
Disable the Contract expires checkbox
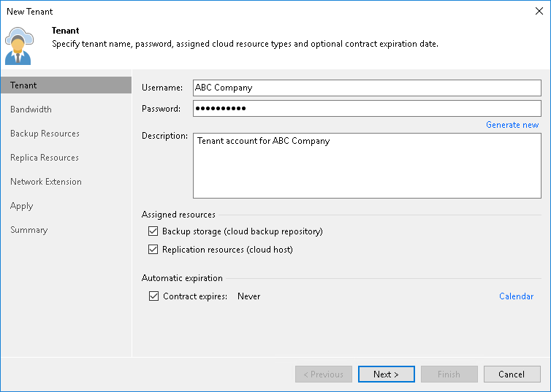click(153, 296)
